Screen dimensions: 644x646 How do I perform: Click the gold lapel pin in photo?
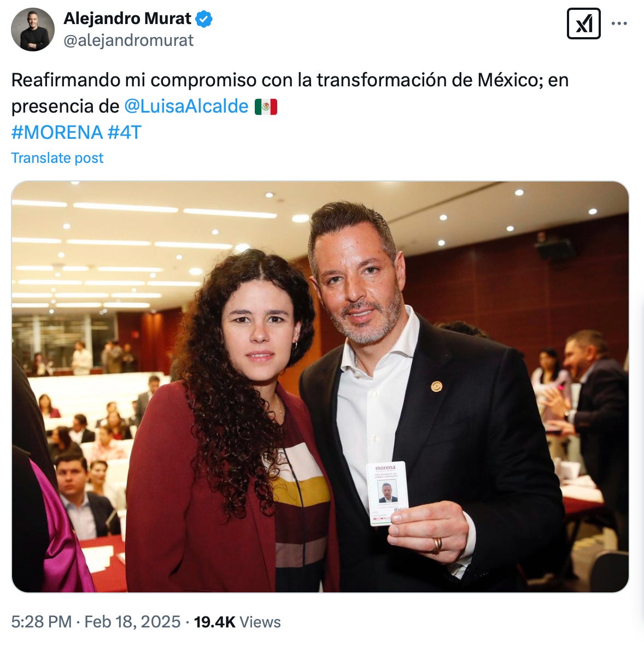point(436,386)
